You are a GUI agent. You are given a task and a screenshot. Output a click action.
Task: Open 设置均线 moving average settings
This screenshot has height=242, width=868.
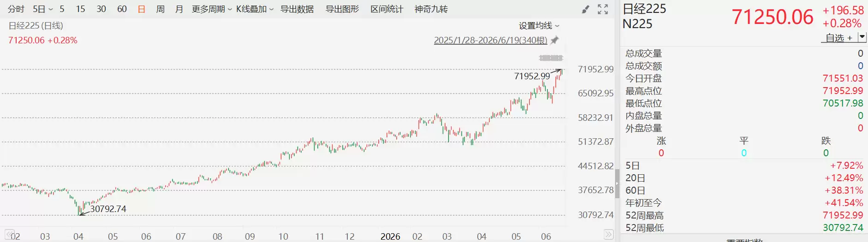tap(539, 25)
